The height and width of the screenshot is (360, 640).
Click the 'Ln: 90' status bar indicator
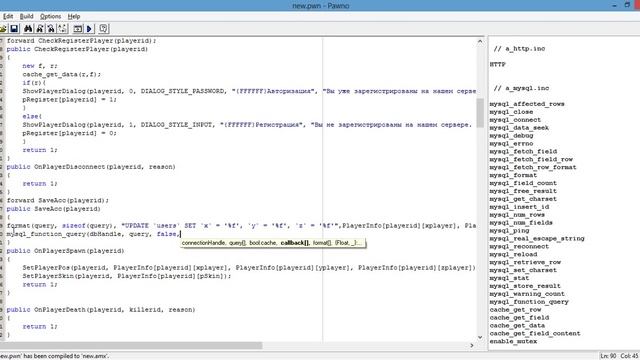click(x=608, y=356)
